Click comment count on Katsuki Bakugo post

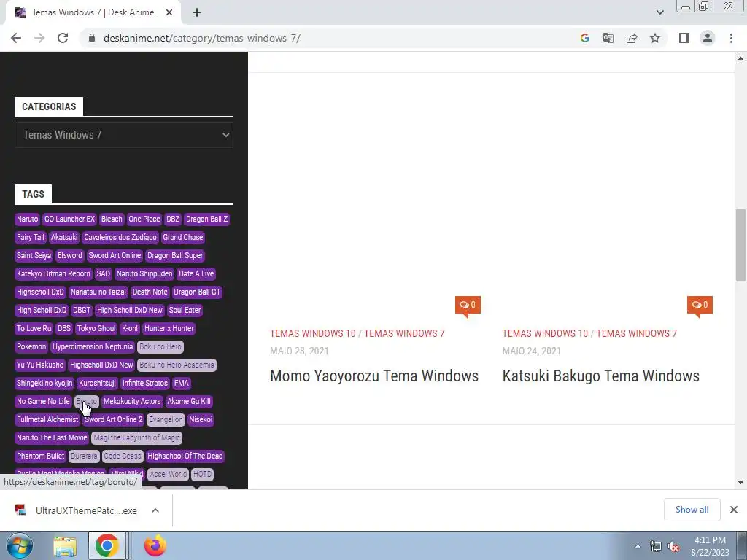(700, 305)
